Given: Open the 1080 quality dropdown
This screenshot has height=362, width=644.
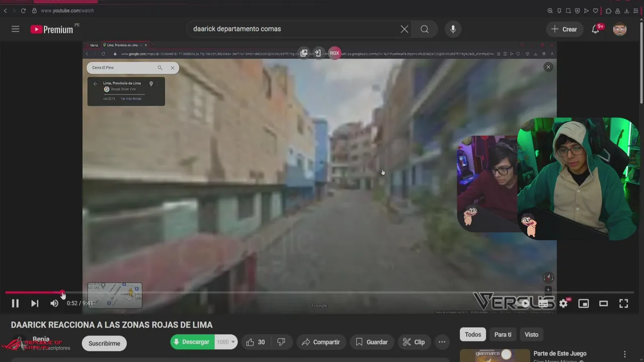Looking at the screenshot, I should [x=226, y=342].
